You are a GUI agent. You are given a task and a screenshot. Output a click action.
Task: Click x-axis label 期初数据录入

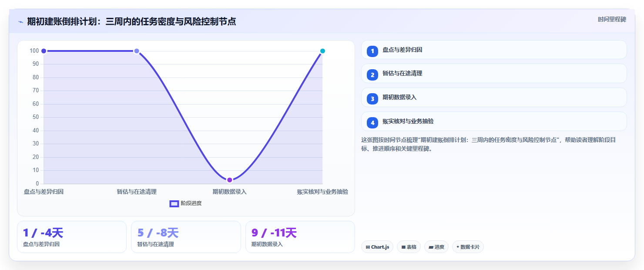(x=230, y=192)
